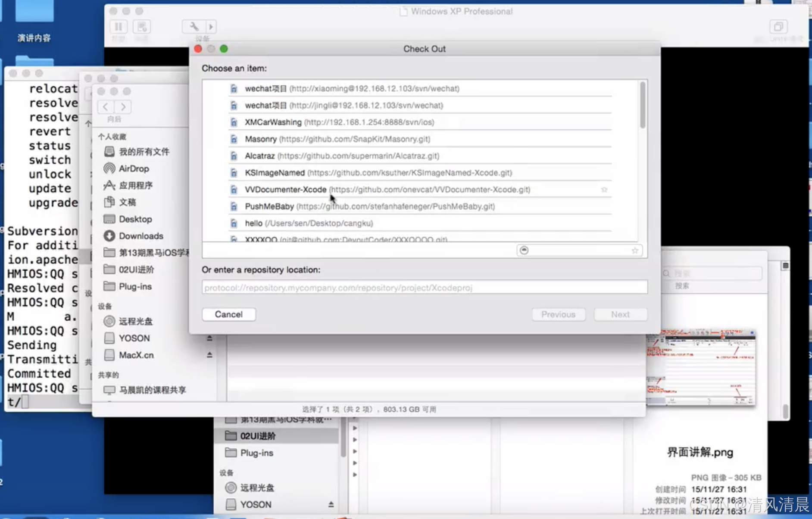Viewport: 812px width, 519px height.
Task: Select 远程光盘 in back Finder window
Action: tap(250, 488)
